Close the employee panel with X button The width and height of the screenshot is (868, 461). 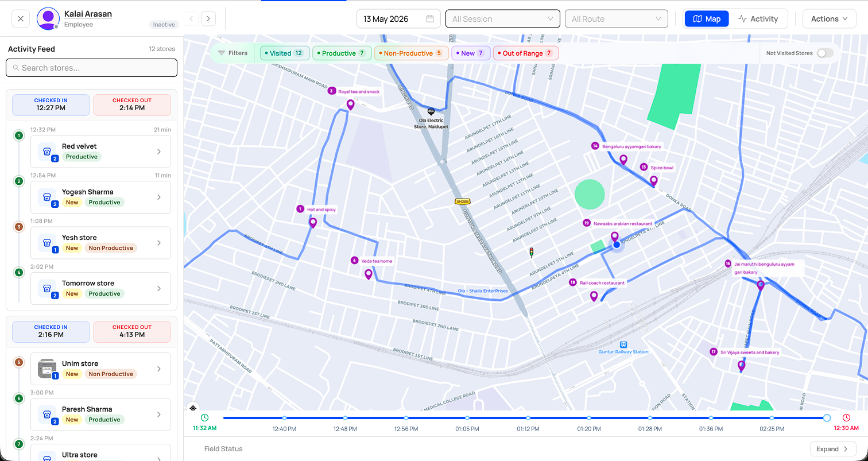pyautogui.click(x=21, y=19)
